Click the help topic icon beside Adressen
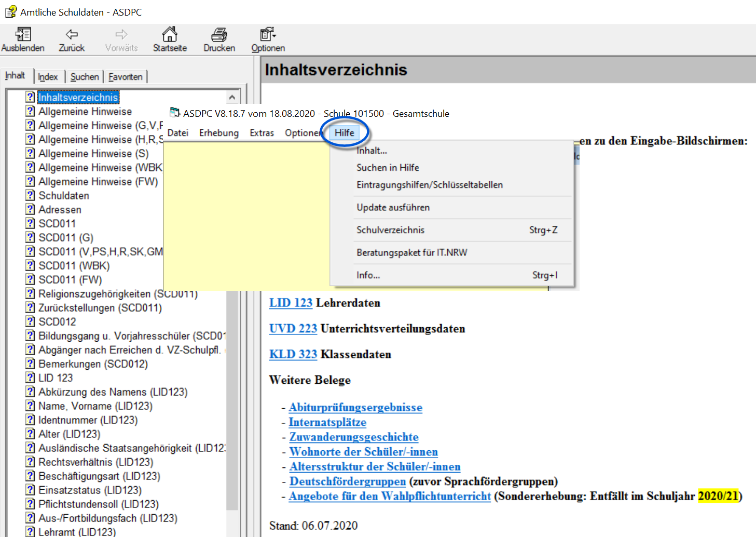The height and width of the screenshot is (537, 756). pos(31,210)
